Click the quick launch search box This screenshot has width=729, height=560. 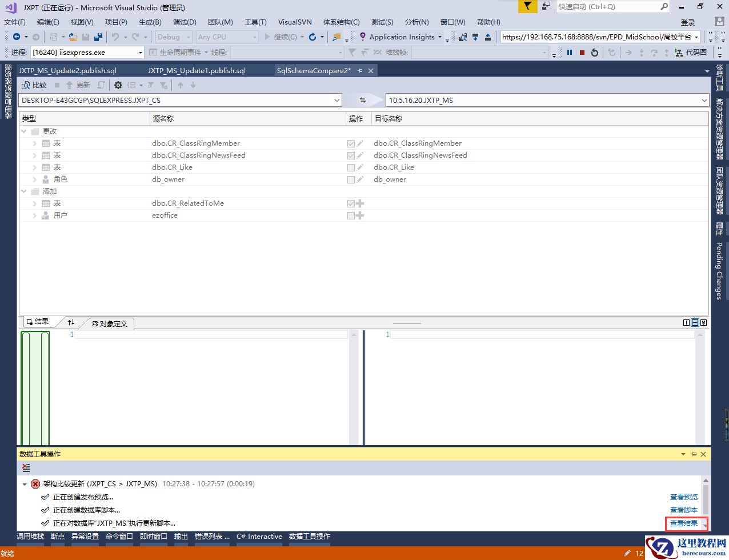608,7
